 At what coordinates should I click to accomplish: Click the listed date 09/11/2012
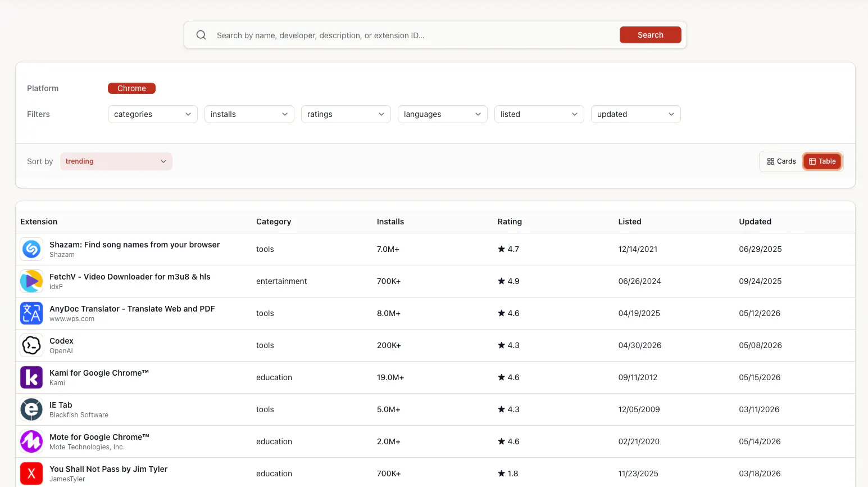pos(638,377)
